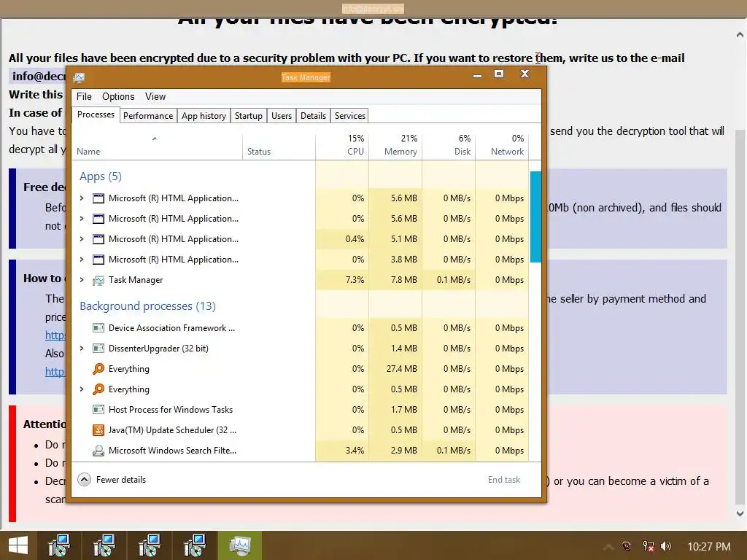The image size is (747, 560).
Task: Click the Java(TM) Update Scheduler icon
Action: (x=98, y=430)
